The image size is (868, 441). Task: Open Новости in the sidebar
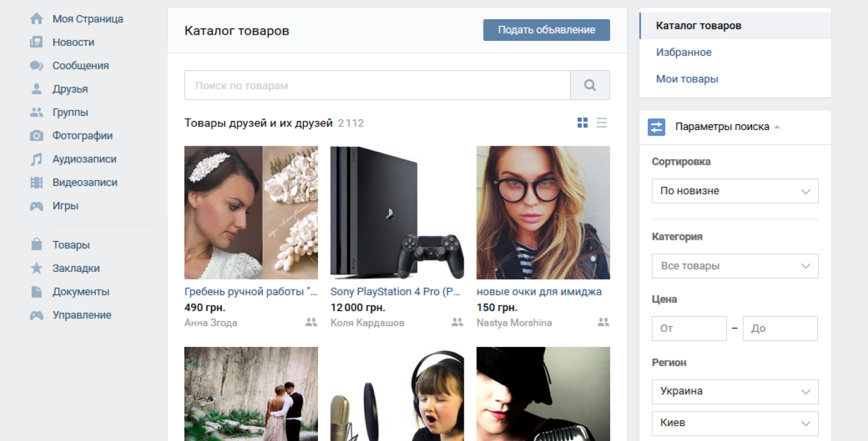tap(73, 42)
